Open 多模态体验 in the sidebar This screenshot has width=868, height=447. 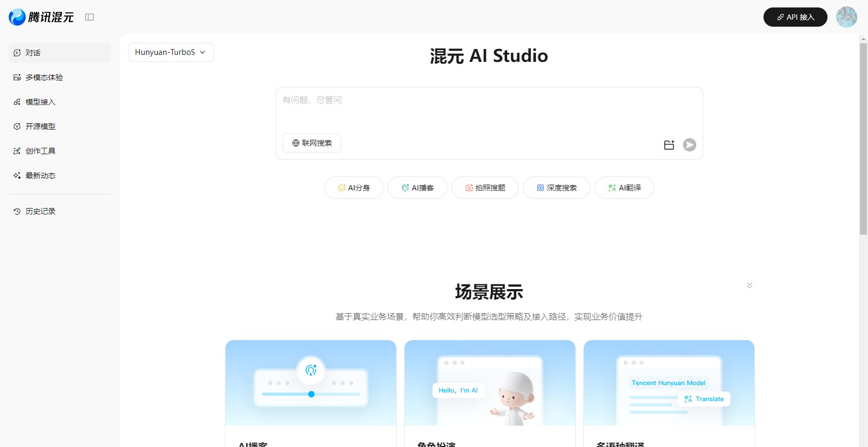(x=60, y=77)
